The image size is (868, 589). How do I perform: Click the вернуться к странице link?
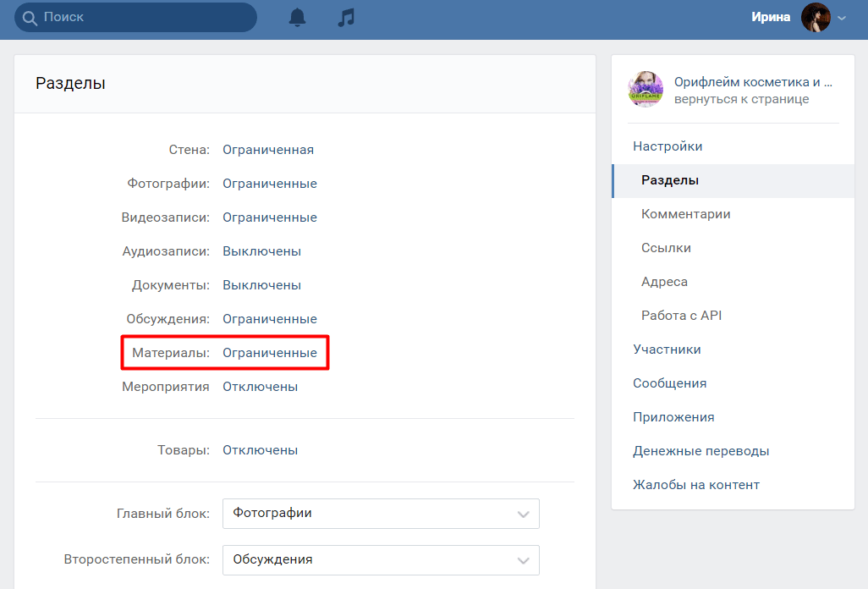pyautogui.click(x=741, y=99)
